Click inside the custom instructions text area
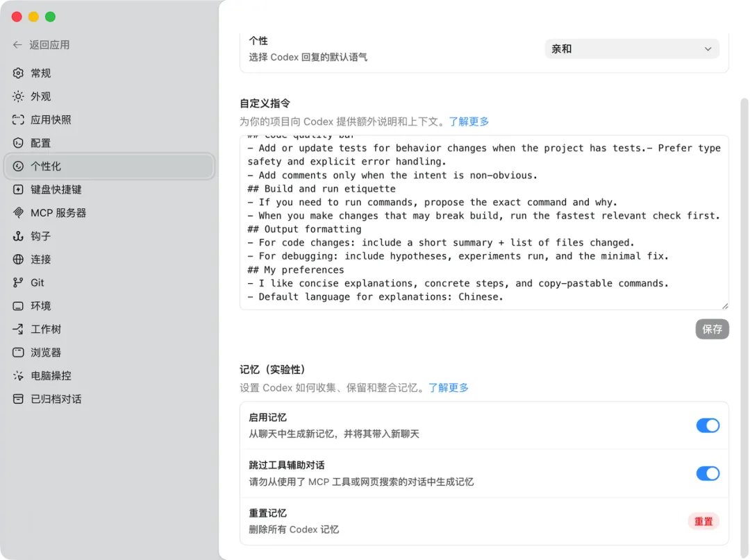Viewport: 750px width, 560px height. click(484, 222)
